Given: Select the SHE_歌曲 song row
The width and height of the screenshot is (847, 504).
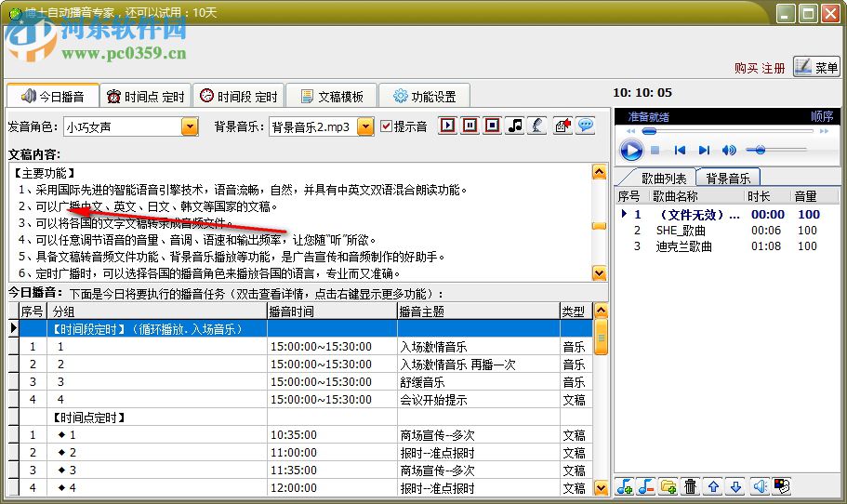Looking at the screenshot, I should click(x=727, y=231).
